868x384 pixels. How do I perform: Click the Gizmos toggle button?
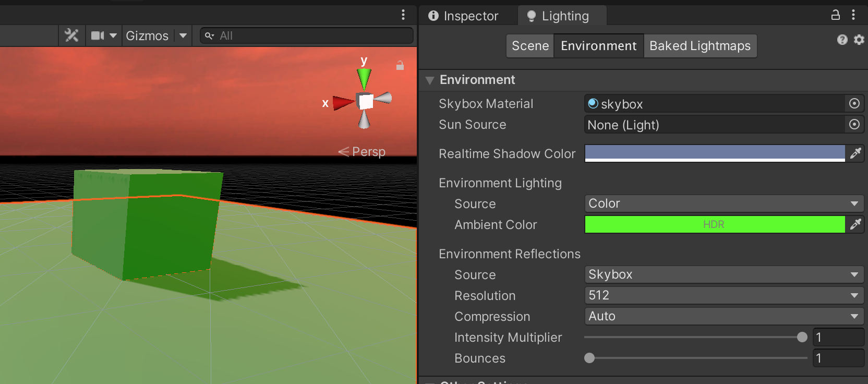click(147, 35)
